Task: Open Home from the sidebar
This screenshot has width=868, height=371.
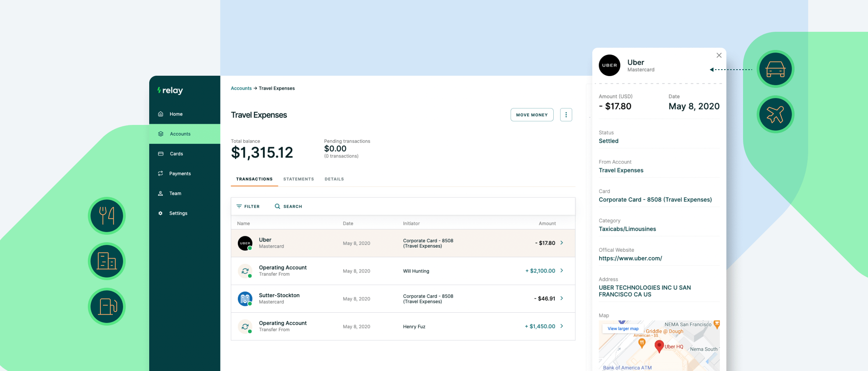Action: (x=185, y=114)
